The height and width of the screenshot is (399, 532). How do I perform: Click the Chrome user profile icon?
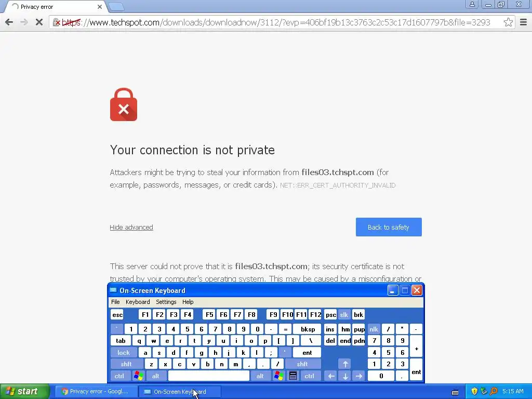pyautogui.click(x=472, y=4)
